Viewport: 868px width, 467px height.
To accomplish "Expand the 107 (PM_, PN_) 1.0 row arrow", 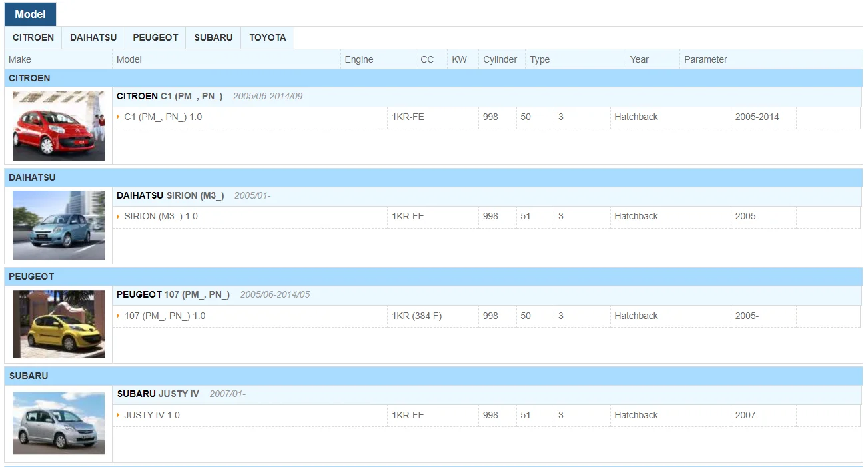I will click(x=119, y=316).
